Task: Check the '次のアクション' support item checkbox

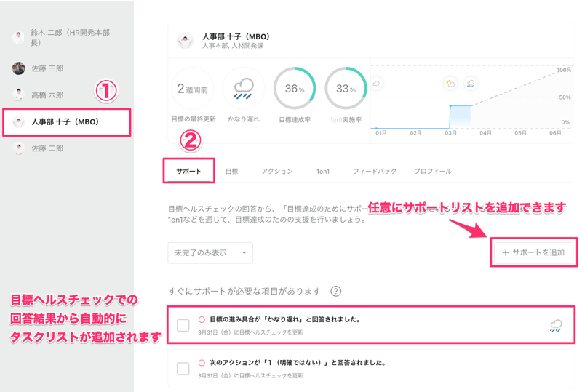Action: click(x=183, y=369)
